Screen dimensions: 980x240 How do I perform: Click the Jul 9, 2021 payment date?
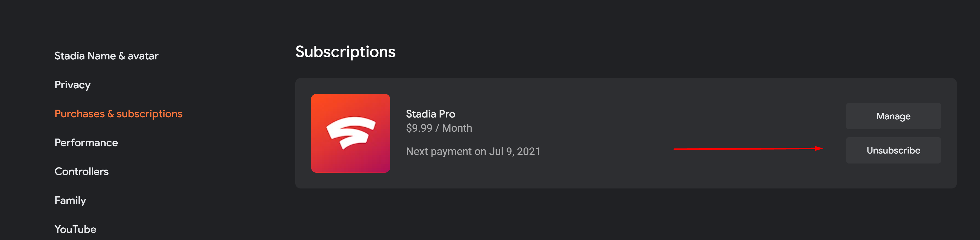(x=514, y=151)
